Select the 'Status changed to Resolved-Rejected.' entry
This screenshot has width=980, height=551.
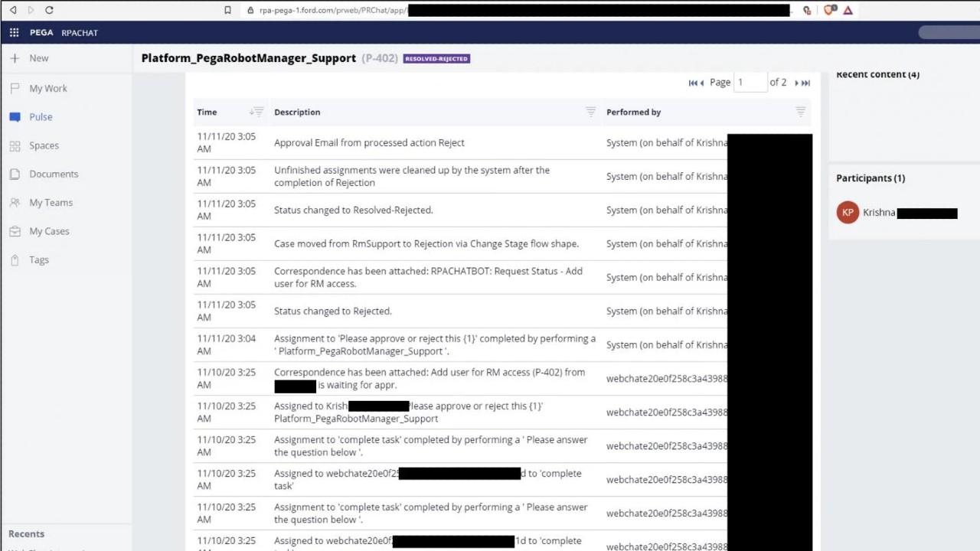tap(353, 210)
